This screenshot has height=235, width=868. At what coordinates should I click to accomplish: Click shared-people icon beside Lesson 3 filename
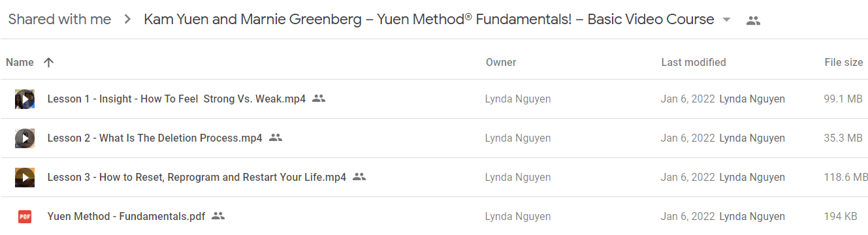359,177
